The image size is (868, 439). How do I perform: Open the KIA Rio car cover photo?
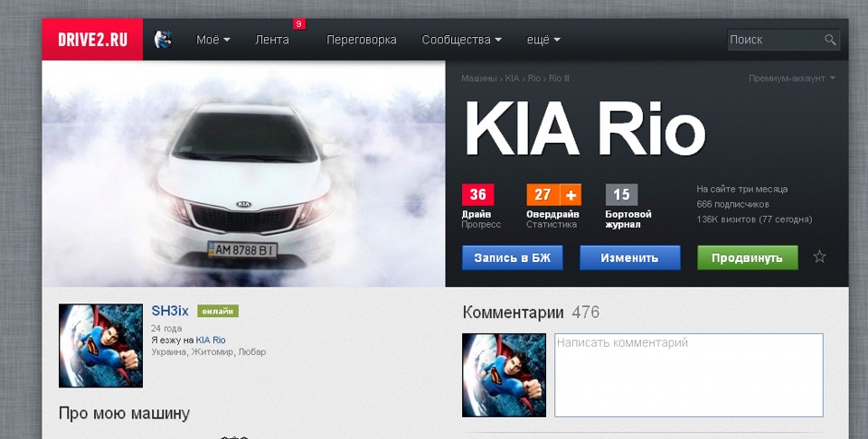(x=243, y=173)
